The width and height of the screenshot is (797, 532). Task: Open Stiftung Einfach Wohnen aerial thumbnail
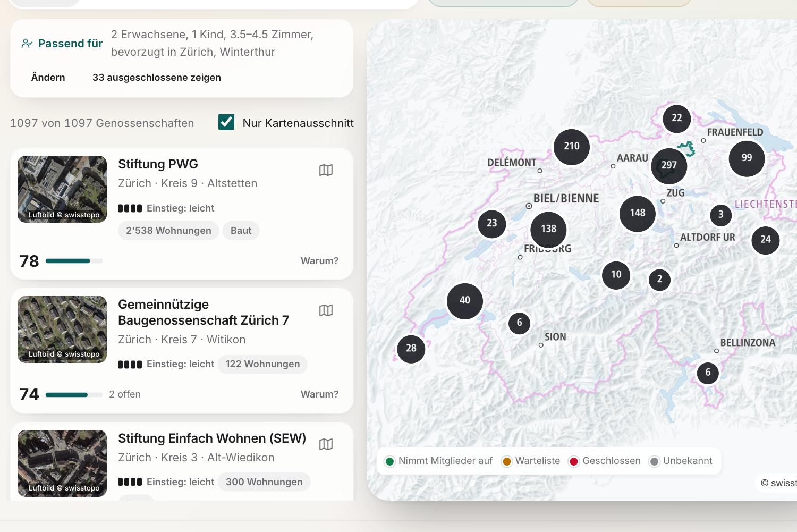62,463
